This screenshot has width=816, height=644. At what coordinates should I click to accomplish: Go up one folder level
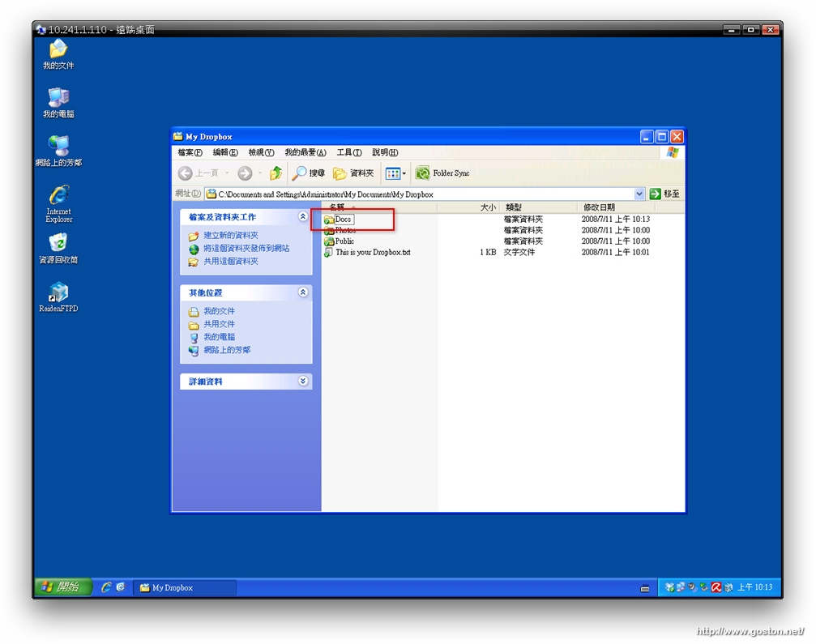276,173
